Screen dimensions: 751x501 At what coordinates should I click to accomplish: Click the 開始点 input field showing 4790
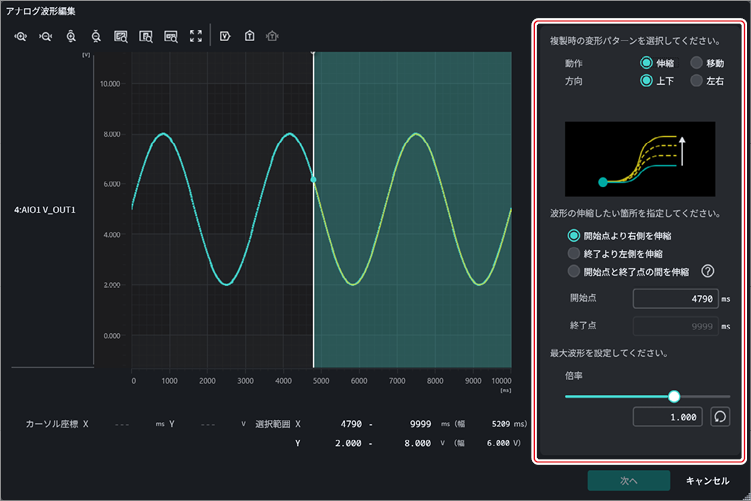click(x=676, y=298)
